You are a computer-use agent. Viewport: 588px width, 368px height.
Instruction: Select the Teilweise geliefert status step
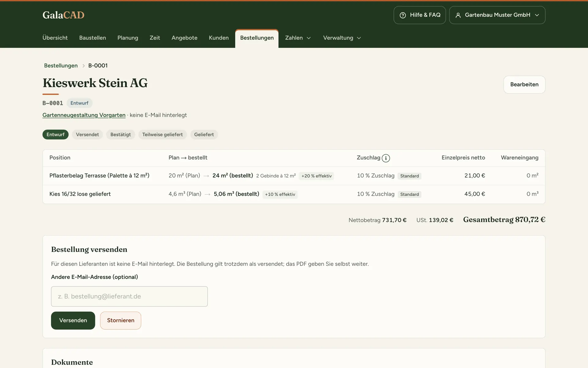point(162,135)
